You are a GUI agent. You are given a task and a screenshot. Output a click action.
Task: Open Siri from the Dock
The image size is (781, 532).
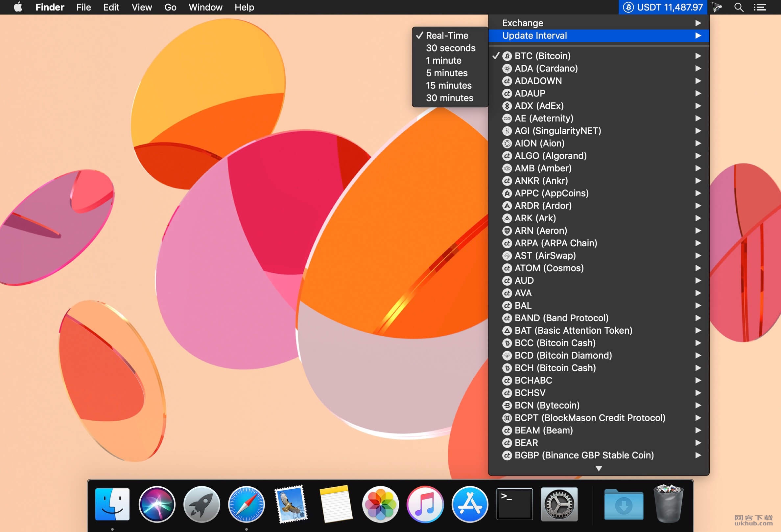[x=157, y=504]
